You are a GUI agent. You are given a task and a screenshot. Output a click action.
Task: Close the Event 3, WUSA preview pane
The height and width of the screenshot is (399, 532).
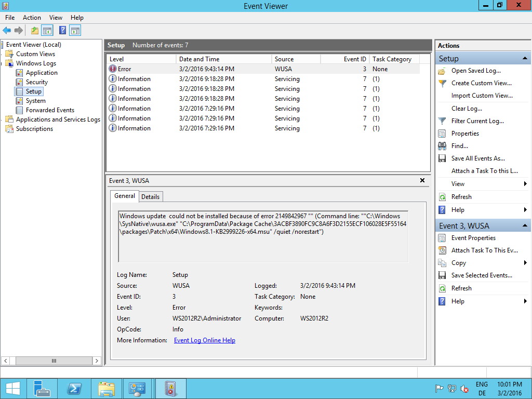pyautogui.click(x=422, y=180)
